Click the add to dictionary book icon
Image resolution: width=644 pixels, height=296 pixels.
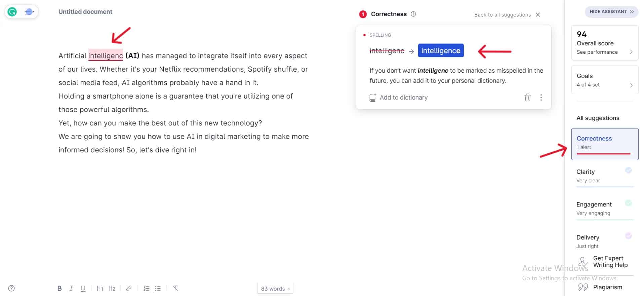pyautogui.click(x=373, y=98)
